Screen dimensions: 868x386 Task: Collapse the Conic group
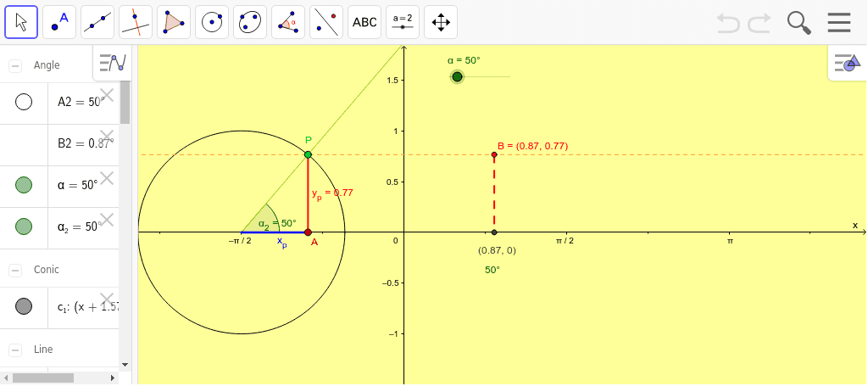[15, 271]
